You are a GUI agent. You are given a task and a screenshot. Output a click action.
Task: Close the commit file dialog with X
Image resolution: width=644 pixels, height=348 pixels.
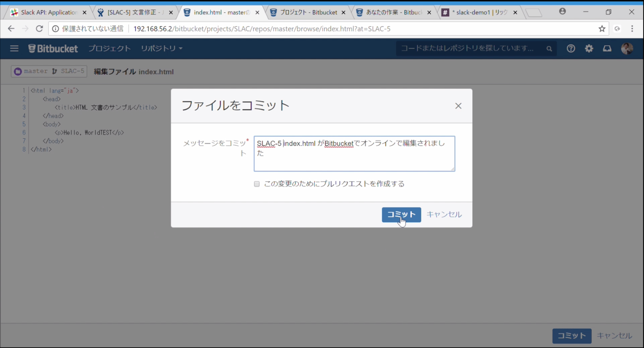coord(458,106)
